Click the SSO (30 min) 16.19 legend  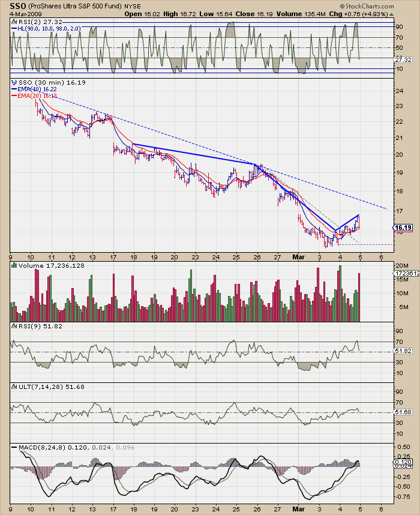tap(52, 82)
